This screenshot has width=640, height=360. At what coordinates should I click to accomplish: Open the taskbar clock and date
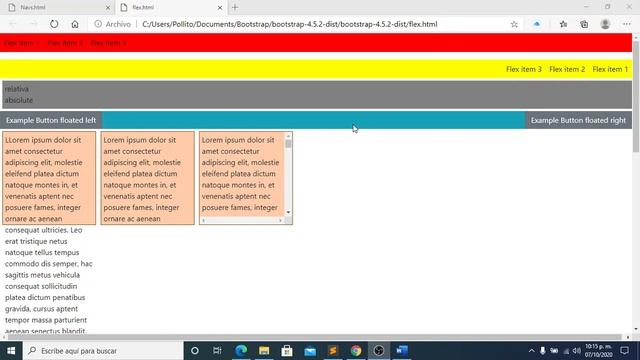pos(598,351)
